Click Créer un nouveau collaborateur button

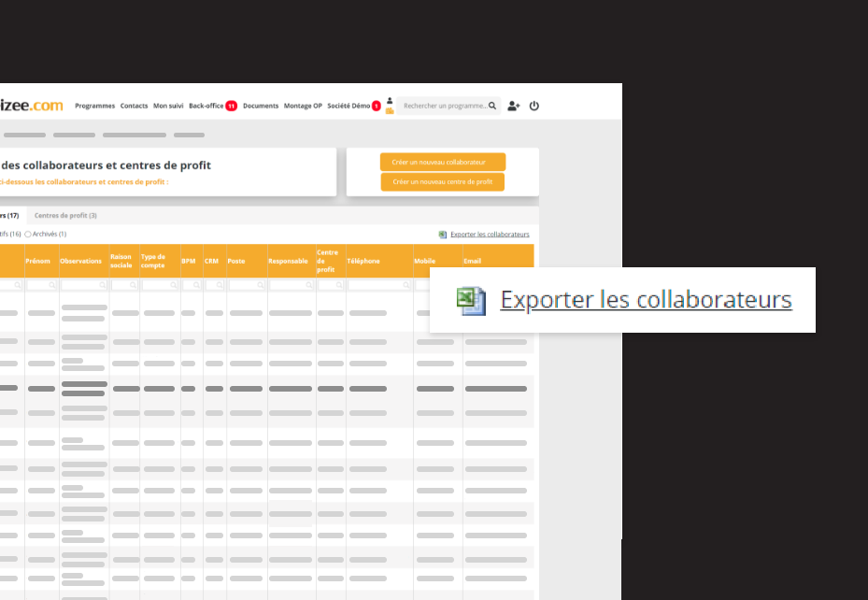point(443,163)
